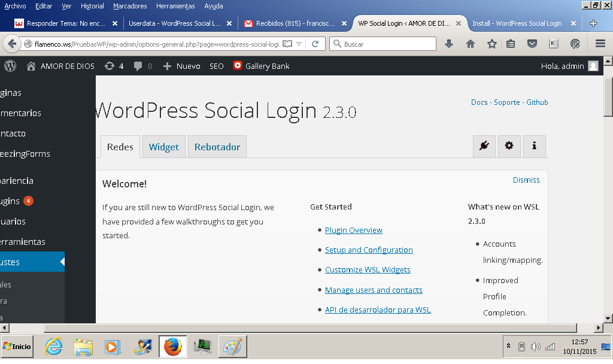Open the Nuevo admin bar menu

(x=182, y=66)
